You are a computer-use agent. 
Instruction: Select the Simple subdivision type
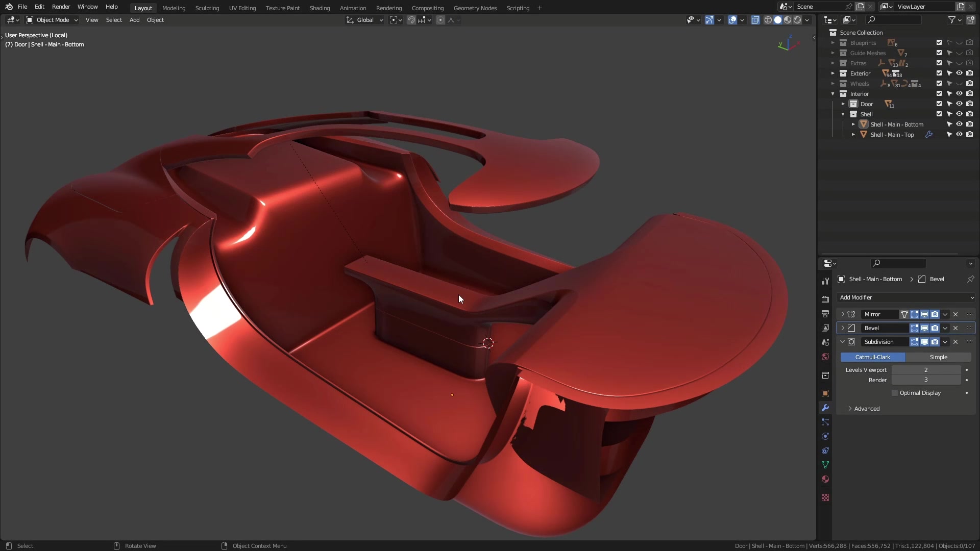point(938,357)
